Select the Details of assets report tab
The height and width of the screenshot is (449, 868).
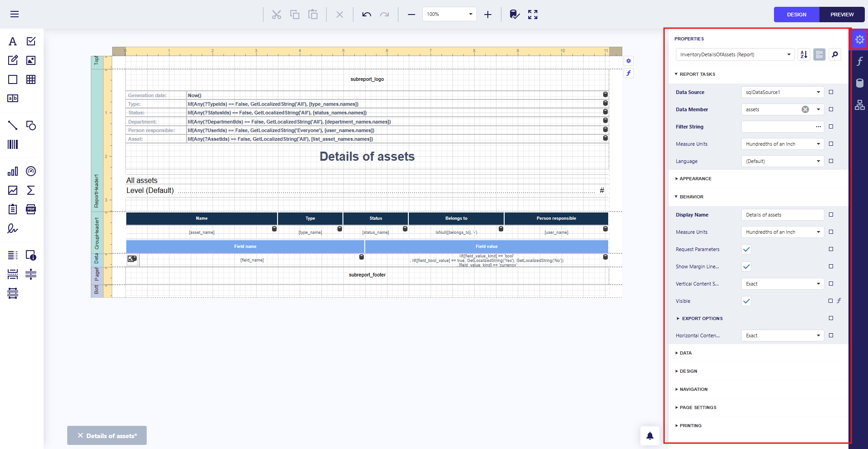[x=111, y=436]
